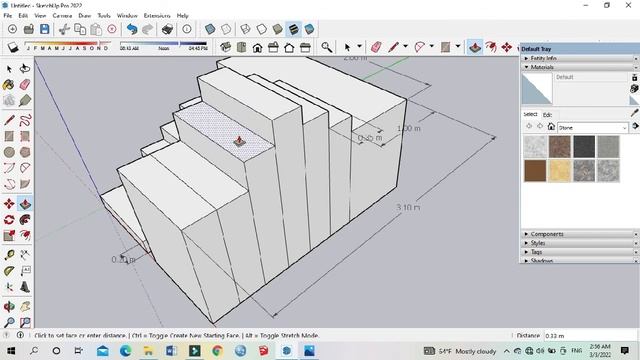This screenshot has width=640, height=360.
Task: Switch to the Edit tab in Materials
Action: 547,115
